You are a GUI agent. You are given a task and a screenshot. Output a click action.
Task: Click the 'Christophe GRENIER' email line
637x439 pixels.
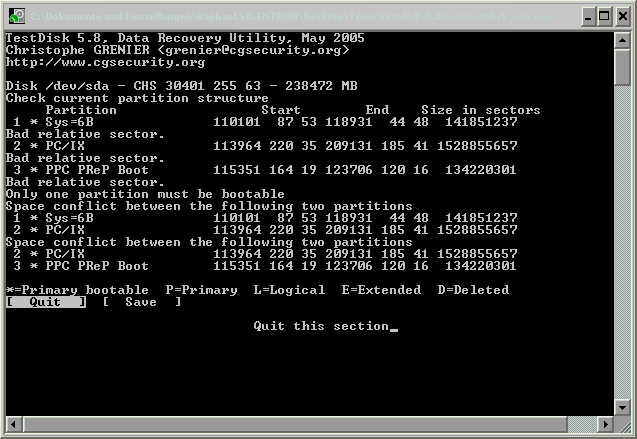pyautogui.click(x=177, y=50)
